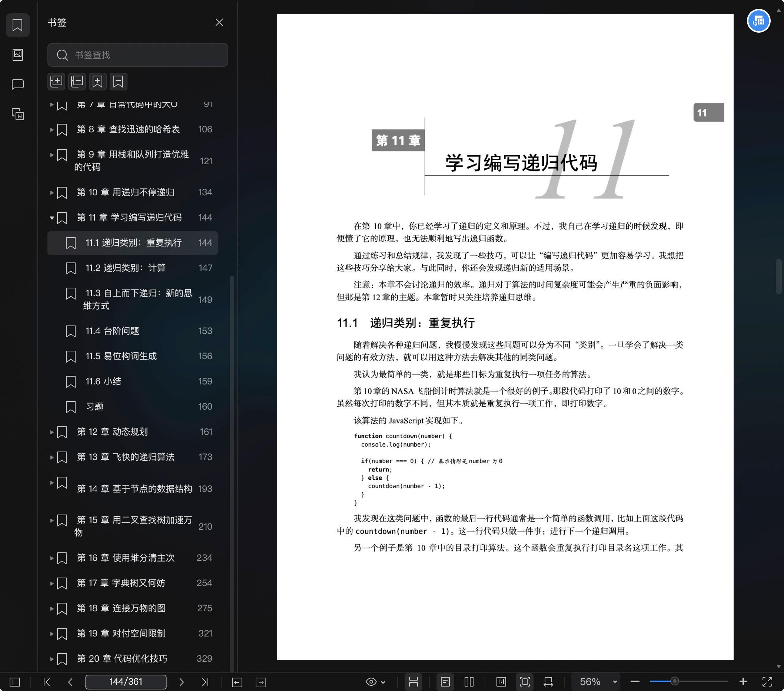
Task: Open the convert-to-Word panel icon
Action: [x=17, y=114]
